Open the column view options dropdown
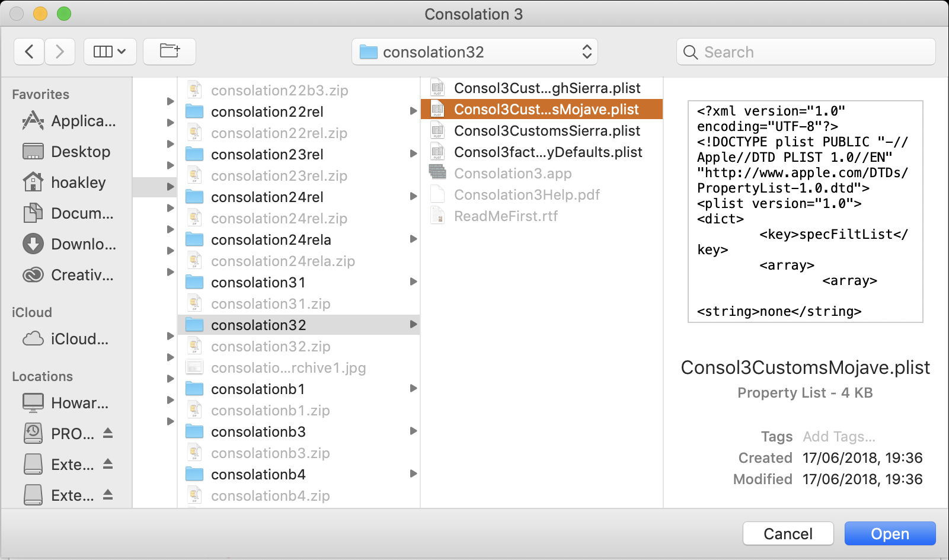This screenshot has height=560, width=949. tap(110, 52)
